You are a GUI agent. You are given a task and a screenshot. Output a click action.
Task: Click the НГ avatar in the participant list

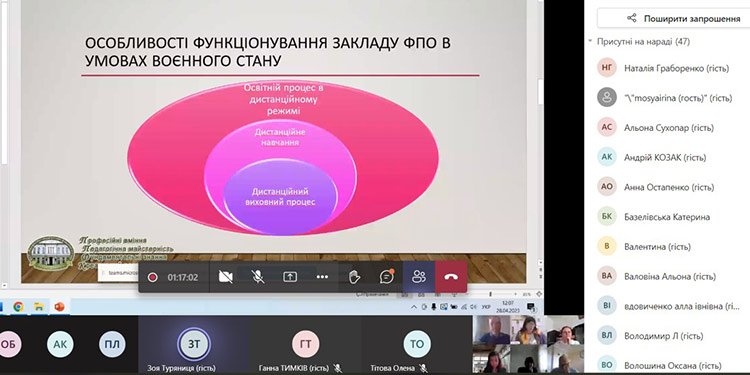click(x=607, y=68)
